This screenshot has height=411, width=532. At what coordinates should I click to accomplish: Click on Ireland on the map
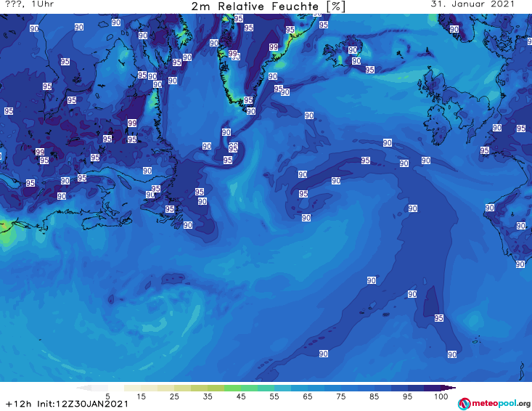pos(438,125)
